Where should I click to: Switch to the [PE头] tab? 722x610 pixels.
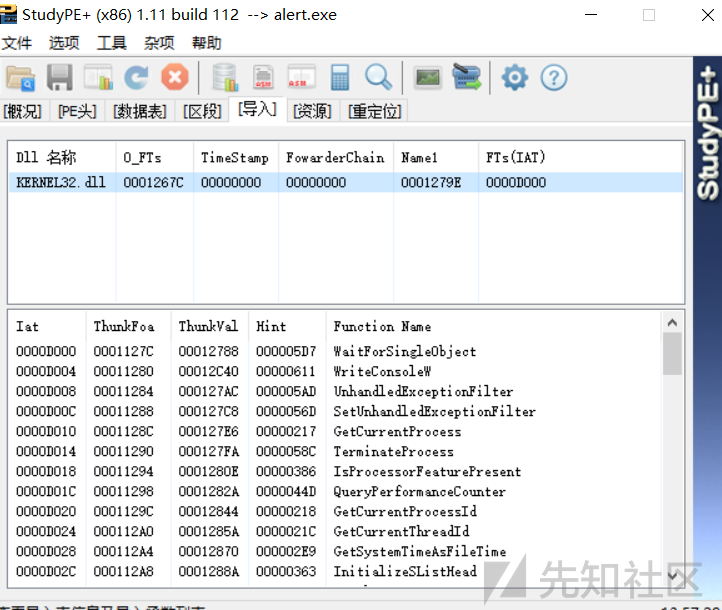(x=77, y=111)
